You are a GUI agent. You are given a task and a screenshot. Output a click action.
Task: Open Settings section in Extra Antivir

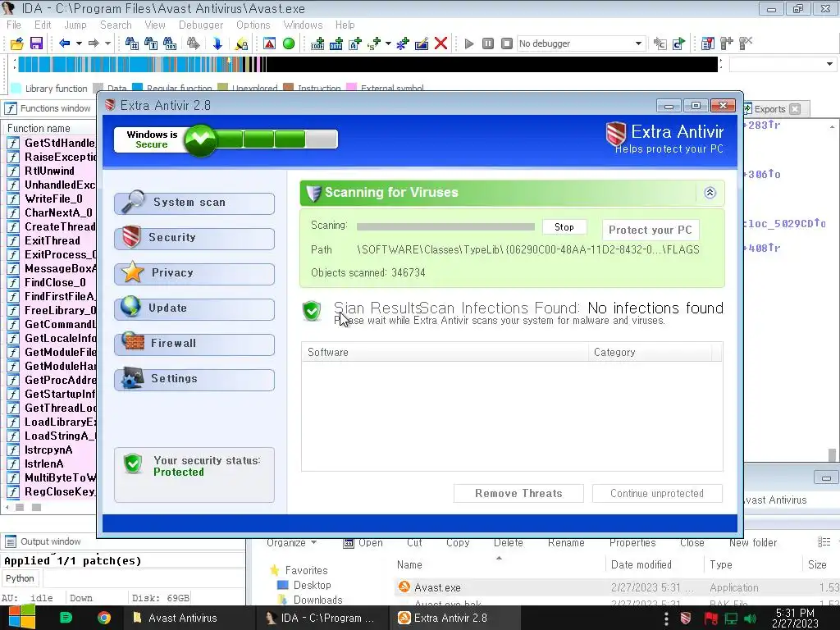[194, 379]
